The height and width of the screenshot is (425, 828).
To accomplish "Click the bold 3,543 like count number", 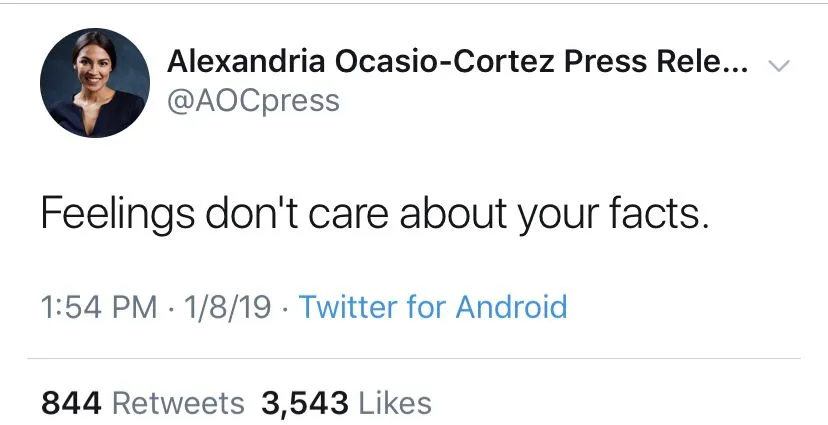I will pos(304,402).
